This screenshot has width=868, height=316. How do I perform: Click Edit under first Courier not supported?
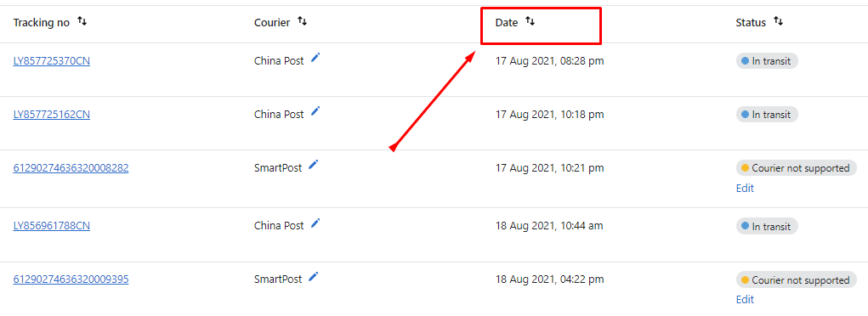pos(745,189)
